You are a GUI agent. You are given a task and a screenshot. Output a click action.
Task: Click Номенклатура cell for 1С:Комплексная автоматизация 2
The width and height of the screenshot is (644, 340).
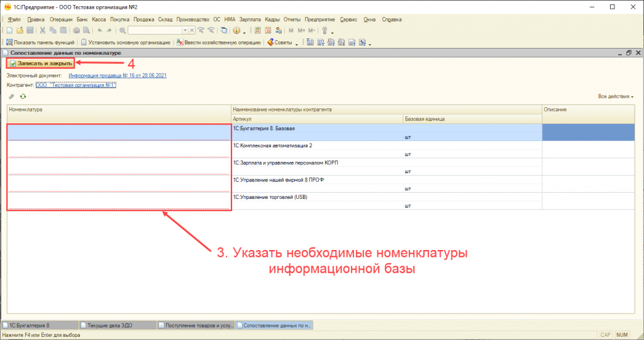[119, 150]
